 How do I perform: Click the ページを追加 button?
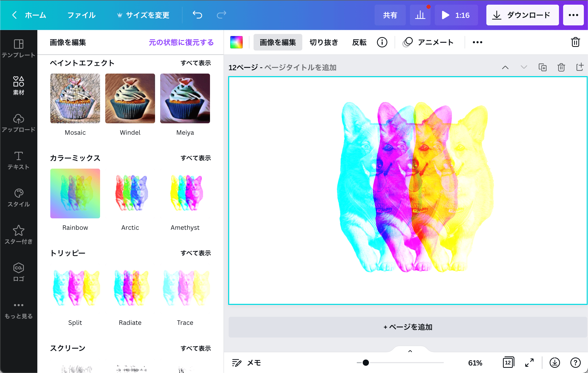[408, 327]
